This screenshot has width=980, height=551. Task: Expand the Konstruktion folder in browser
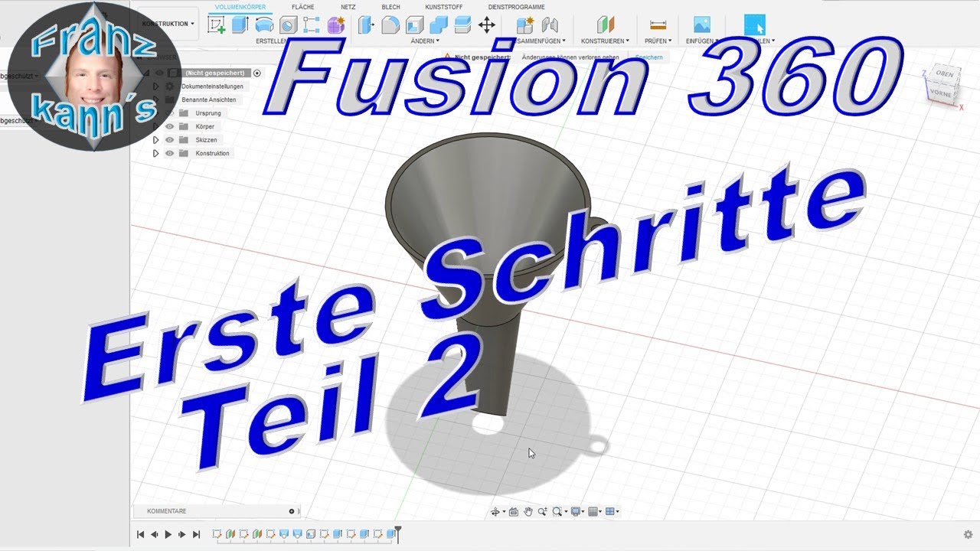(x=155, y=153)
